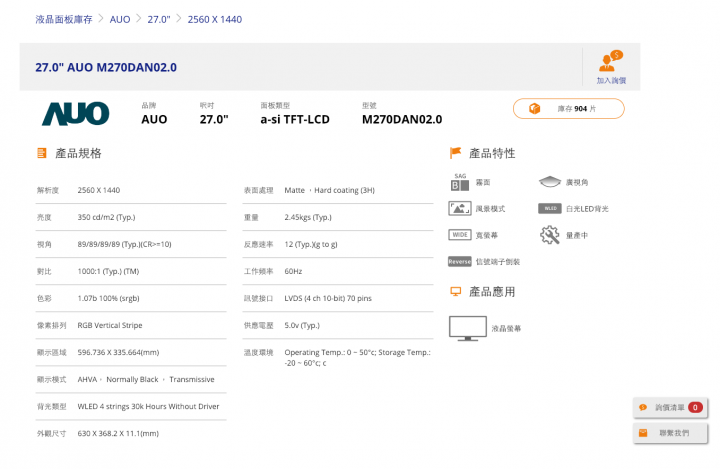
Task: Click the model value M270DAN02.0
Action: (x=402, y=119)
